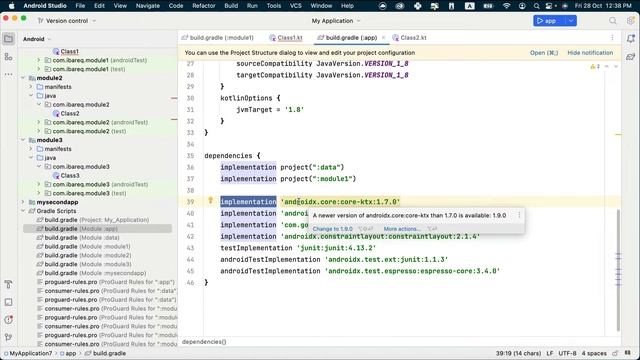Open the Problems tool window icon
Screen dimensions: 640x360
pyautogui.click(x=8, y=320)
